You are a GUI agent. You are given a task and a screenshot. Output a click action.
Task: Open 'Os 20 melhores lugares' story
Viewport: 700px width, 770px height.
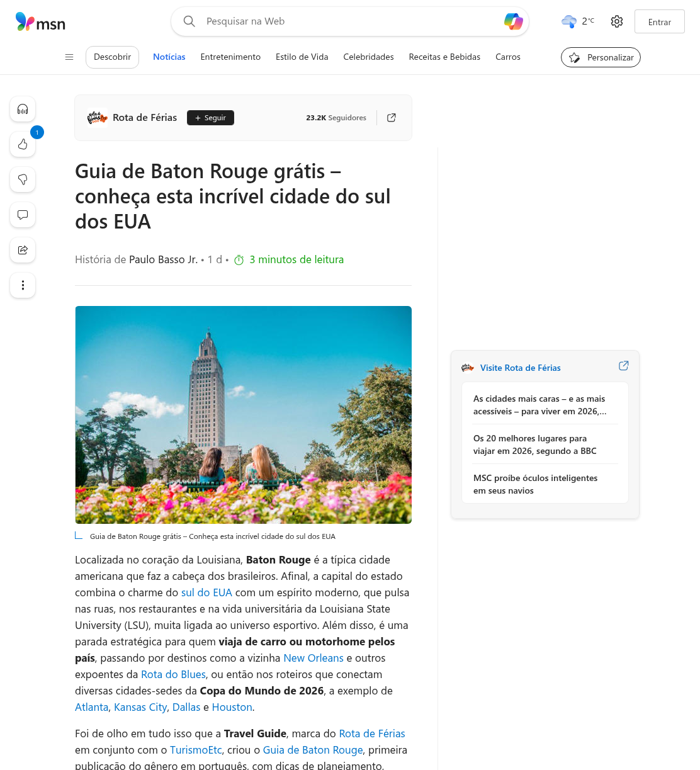coord(535,444)
